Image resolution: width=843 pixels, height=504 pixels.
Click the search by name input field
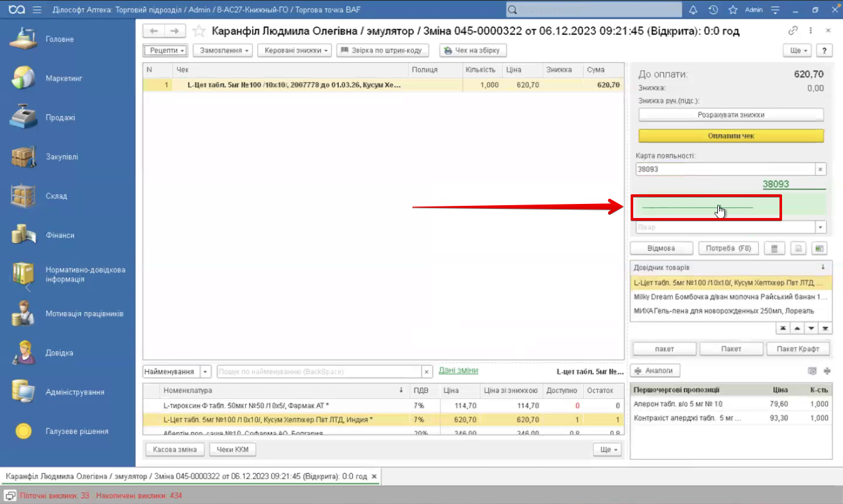click(x=319, y=372)
